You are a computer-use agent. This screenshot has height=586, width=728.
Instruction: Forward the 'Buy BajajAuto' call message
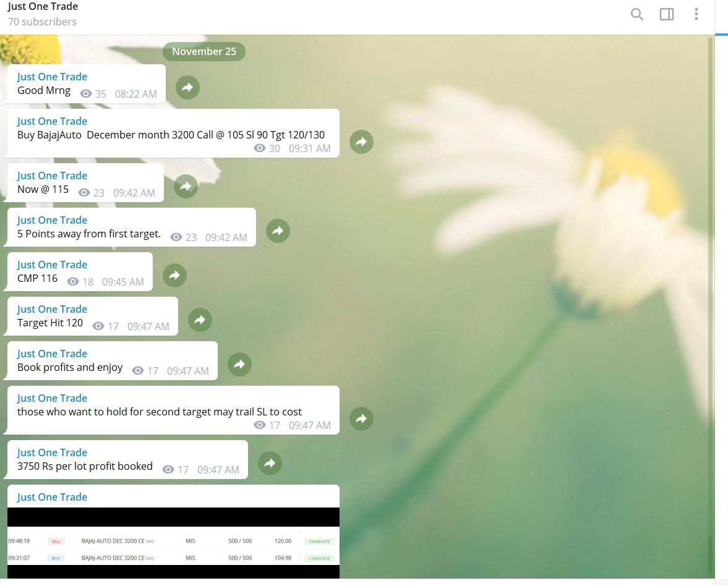pos(361,142)
